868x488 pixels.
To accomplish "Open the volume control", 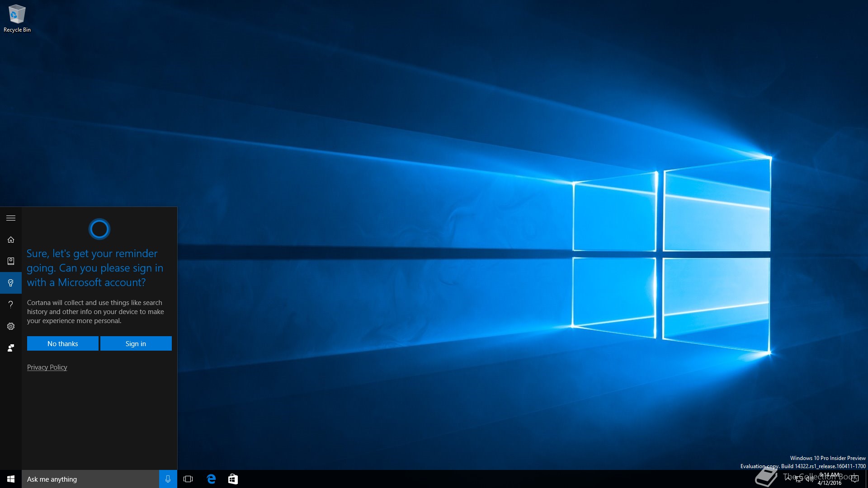I will coord(809,479).
